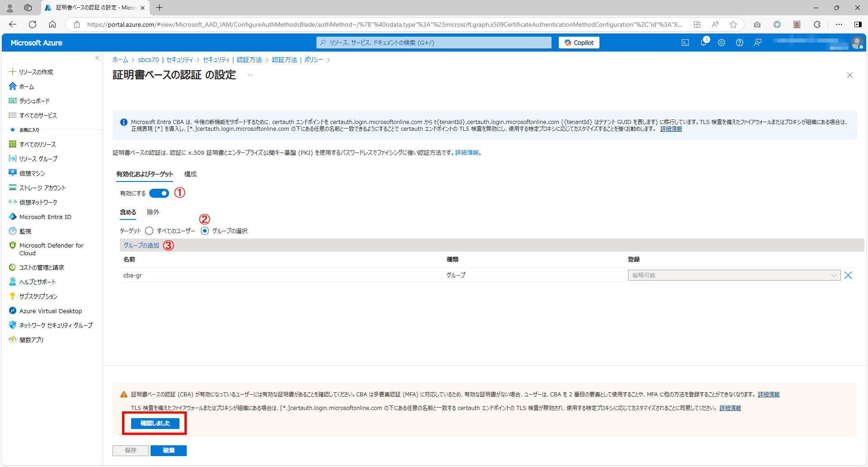
Task: Open 詳細情報 link in the blue info banner
Action: (671, 129)
